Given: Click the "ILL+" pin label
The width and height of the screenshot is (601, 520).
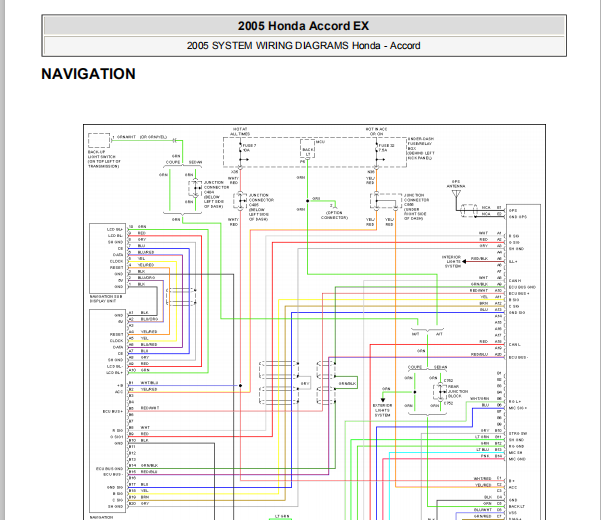Looking at the screenshot, I should tap(512, 262).
